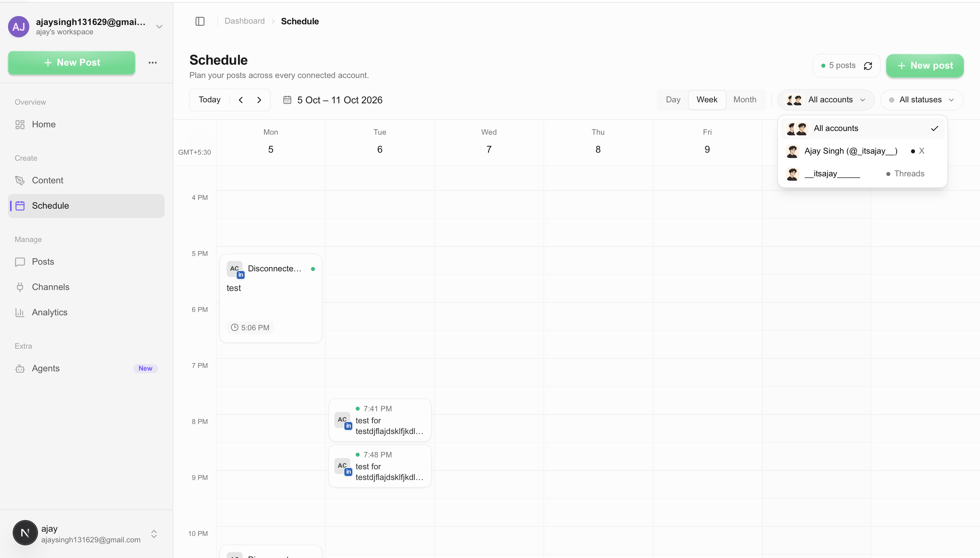Click the refresh posts icon
The image size is (980, 558).
point(868,66)
